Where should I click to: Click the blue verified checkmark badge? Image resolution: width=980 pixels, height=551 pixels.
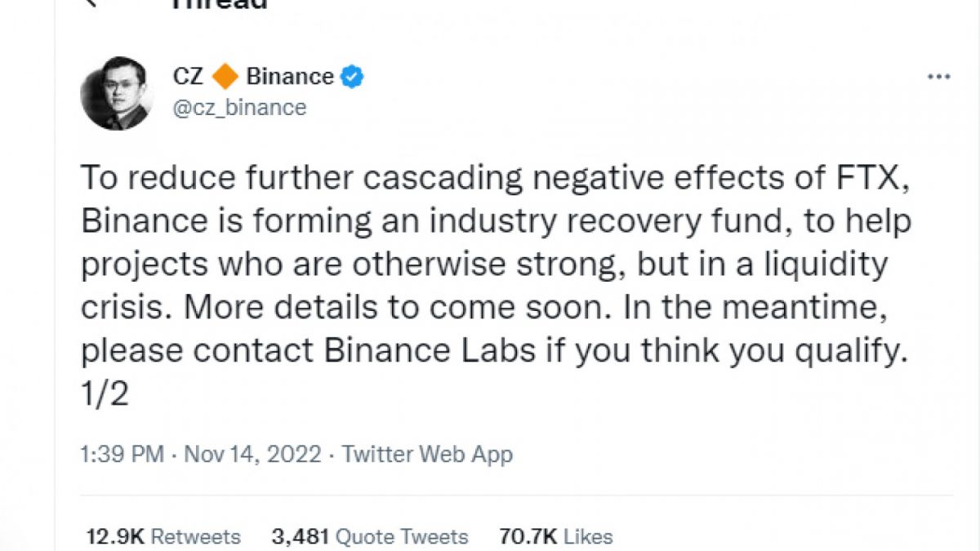click(352, 78)
